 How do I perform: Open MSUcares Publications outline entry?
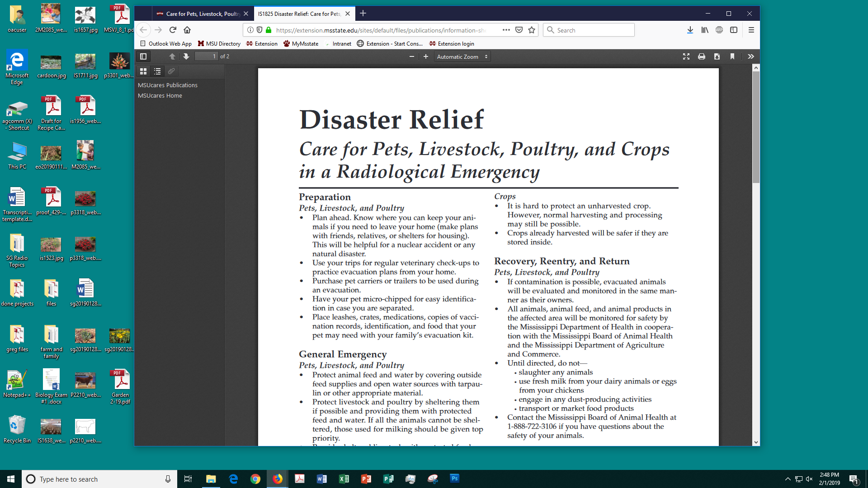pos(168,85)
